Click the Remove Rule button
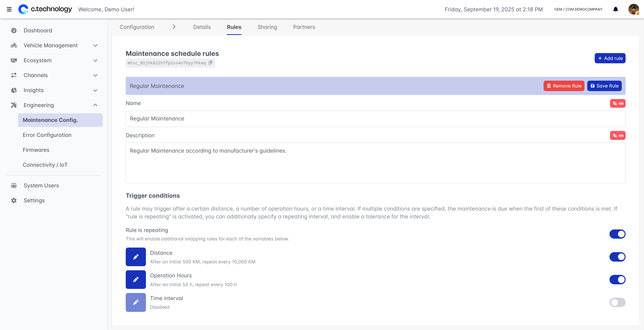644x330 pixels. [564, 86]
